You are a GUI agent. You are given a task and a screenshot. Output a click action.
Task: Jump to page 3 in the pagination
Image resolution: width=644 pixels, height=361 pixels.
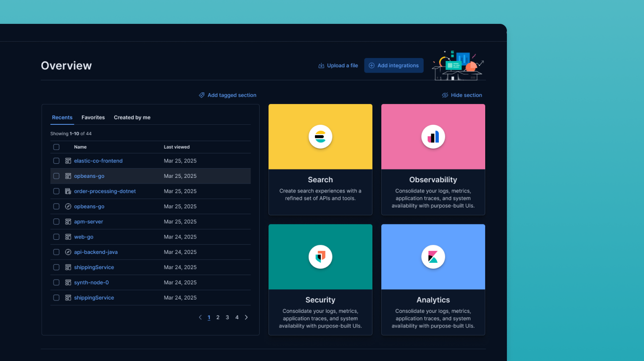[227, 317]
